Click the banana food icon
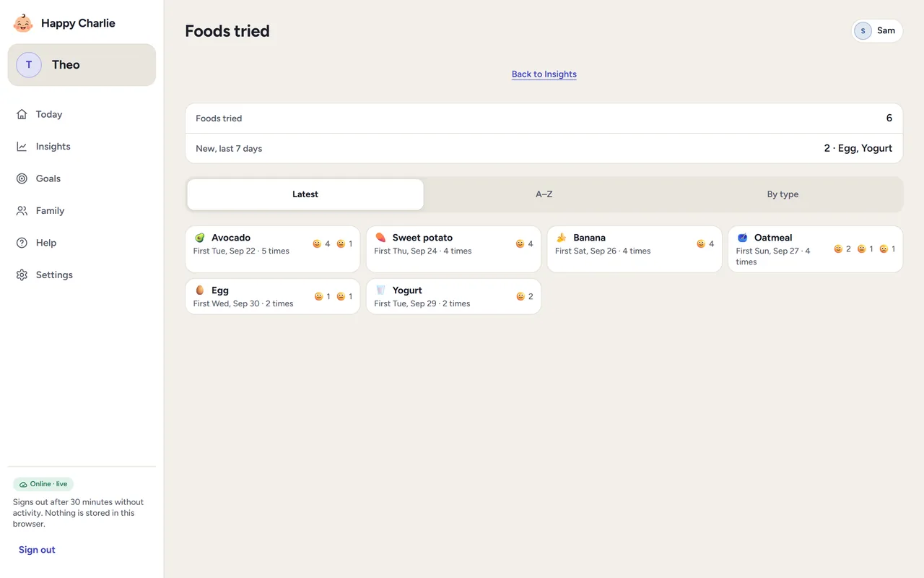Screen dimensions: 924x578 point(562,238)
